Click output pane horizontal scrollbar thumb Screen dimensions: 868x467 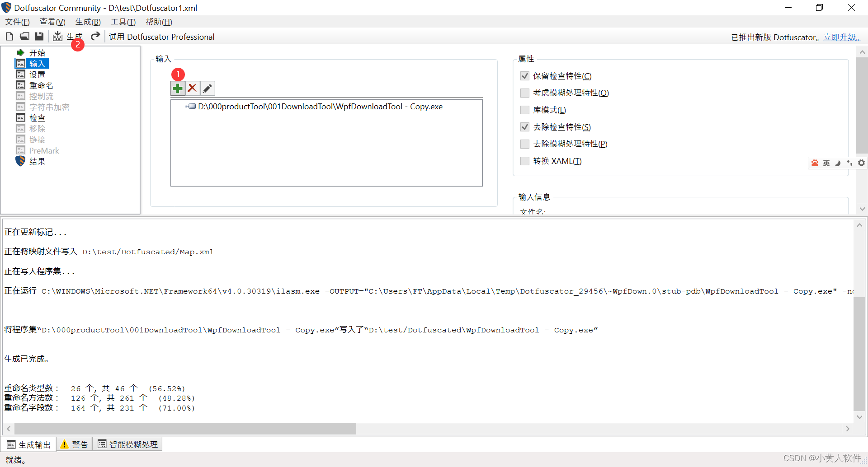point(185,429)
